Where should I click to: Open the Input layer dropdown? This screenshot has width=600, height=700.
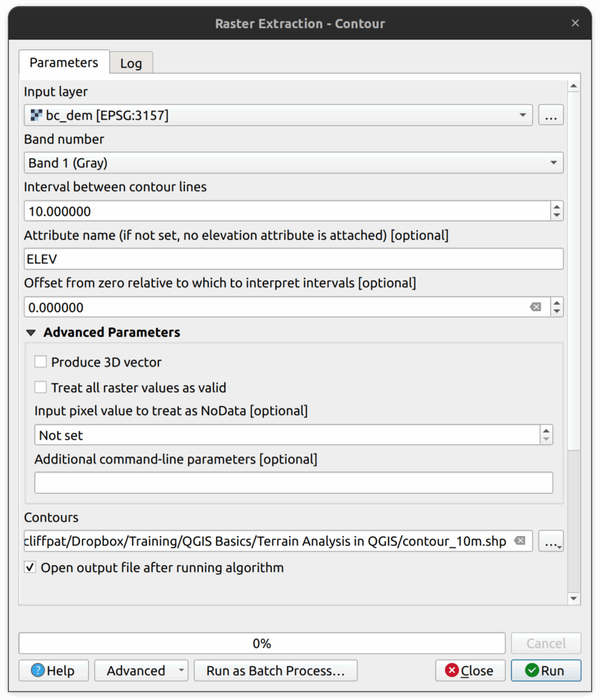[278, 115]
